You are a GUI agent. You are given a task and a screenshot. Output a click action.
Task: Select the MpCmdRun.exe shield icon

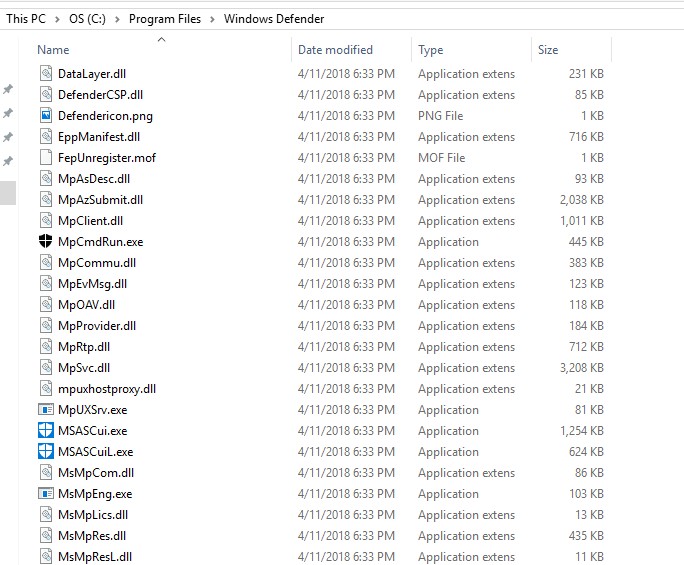[46, 241]
